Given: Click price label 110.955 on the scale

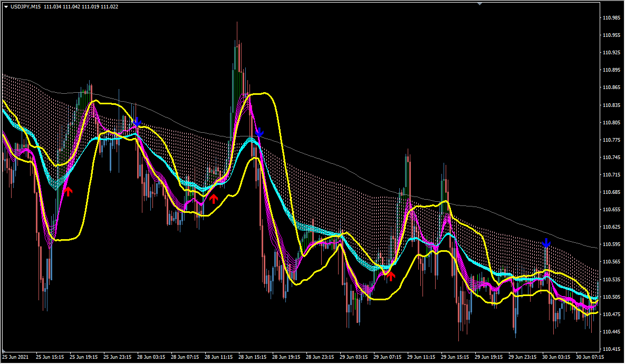Looking at the screenshot, I should click(611, 35).
